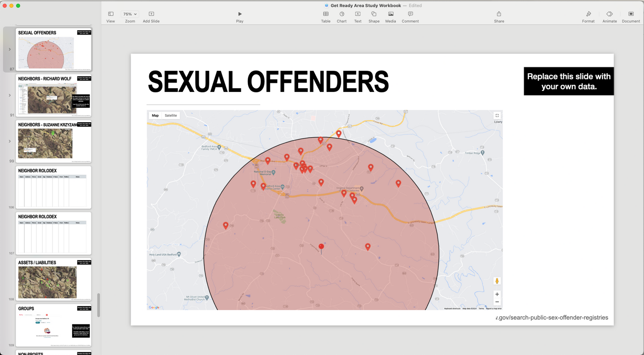This screenshot has height=355, width=644.
Task: Expand the slide 87 group
Action: coord(10,50)
